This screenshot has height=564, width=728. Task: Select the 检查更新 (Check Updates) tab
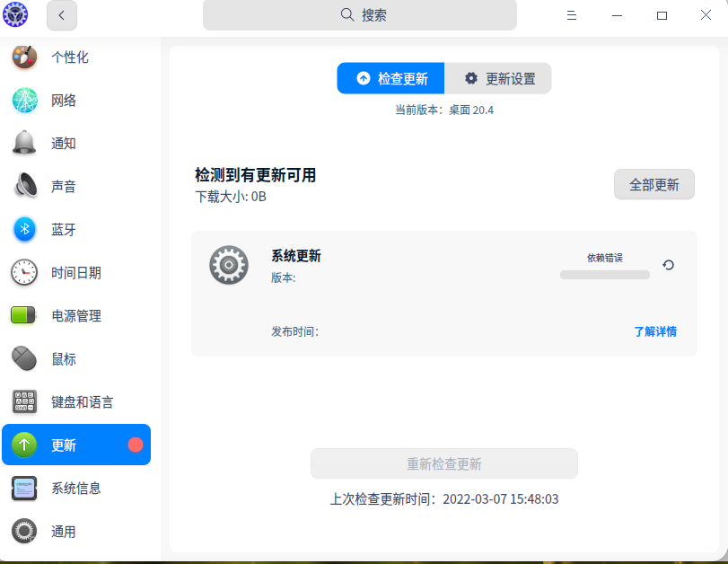(390, 78)
